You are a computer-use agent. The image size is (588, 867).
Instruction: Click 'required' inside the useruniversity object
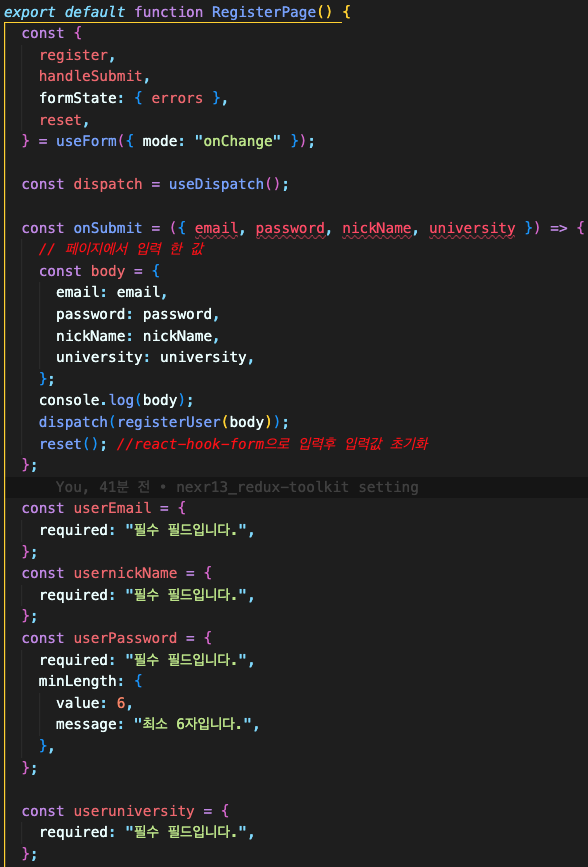pos(73,832)
